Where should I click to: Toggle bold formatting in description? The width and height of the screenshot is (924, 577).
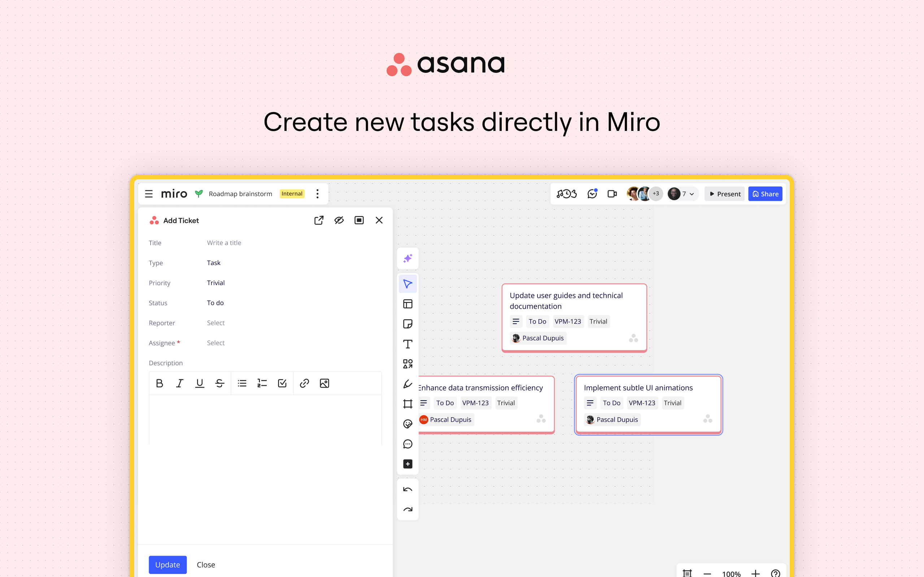tap(160, 383)
